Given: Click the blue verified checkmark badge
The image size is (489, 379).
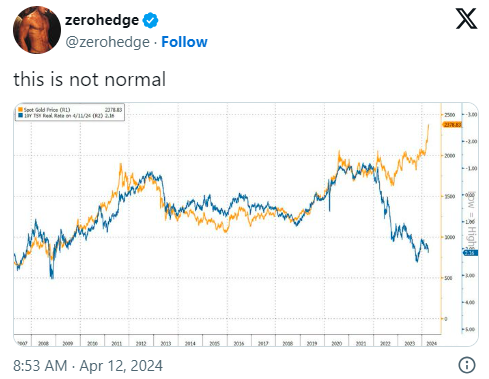Looking at the screenshot, I should coord(150,20).
